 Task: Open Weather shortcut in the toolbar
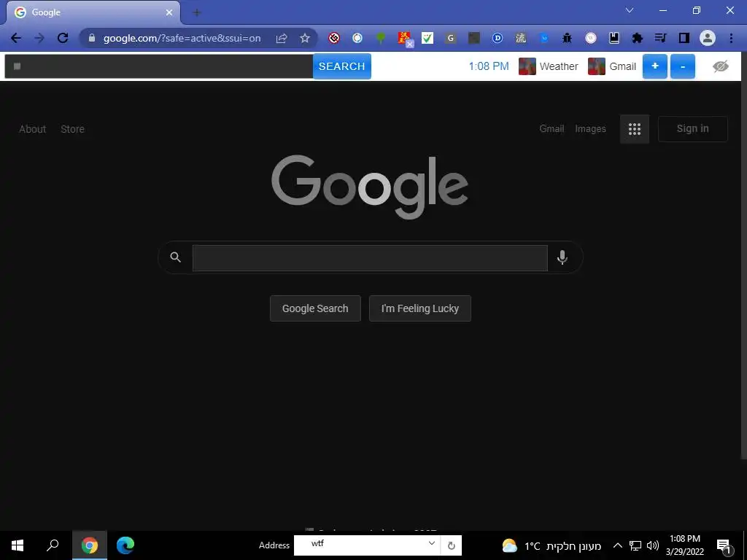point(549,66)
